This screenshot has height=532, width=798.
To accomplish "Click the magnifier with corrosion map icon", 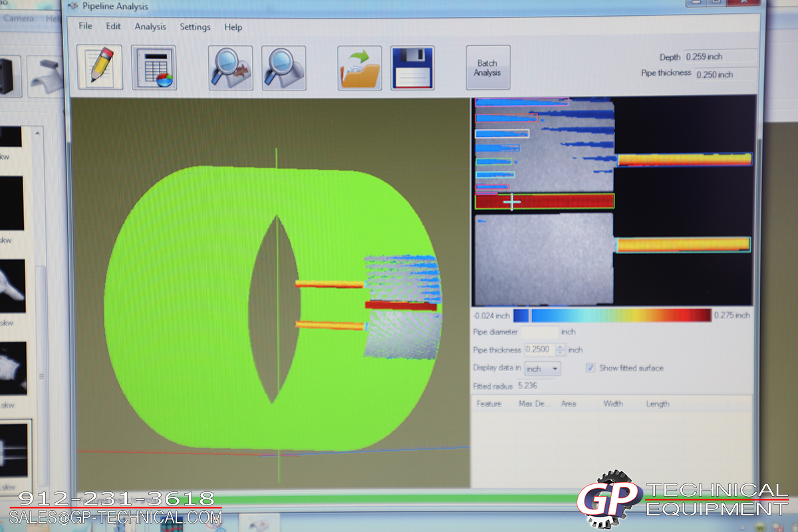I will pos(231,68).
